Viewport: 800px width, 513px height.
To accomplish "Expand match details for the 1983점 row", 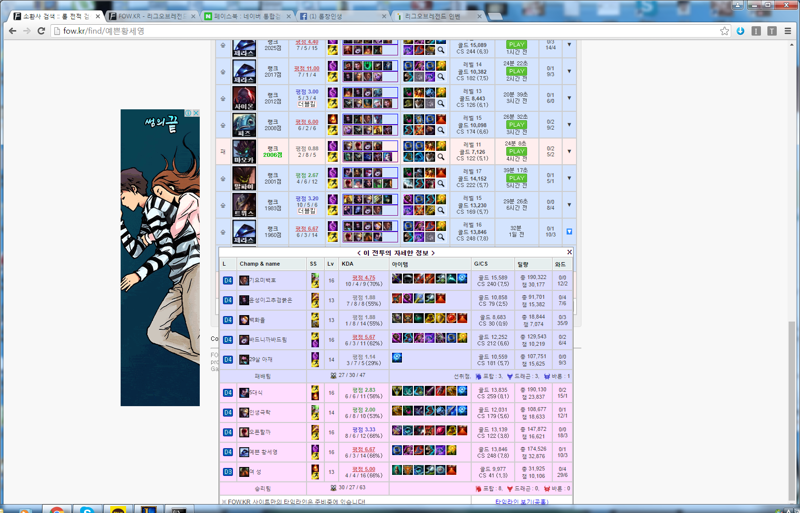I will click(x=569, y=205).
